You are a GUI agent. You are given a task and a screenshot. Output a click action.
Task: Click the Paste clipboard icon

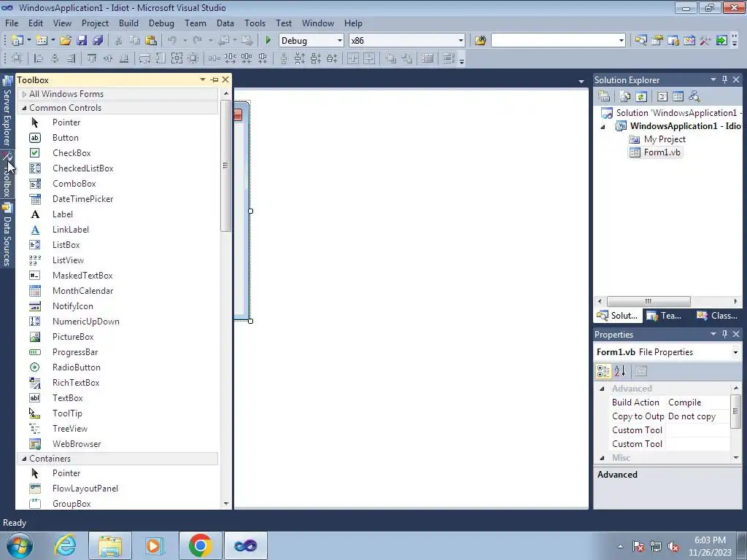(150, 41)
